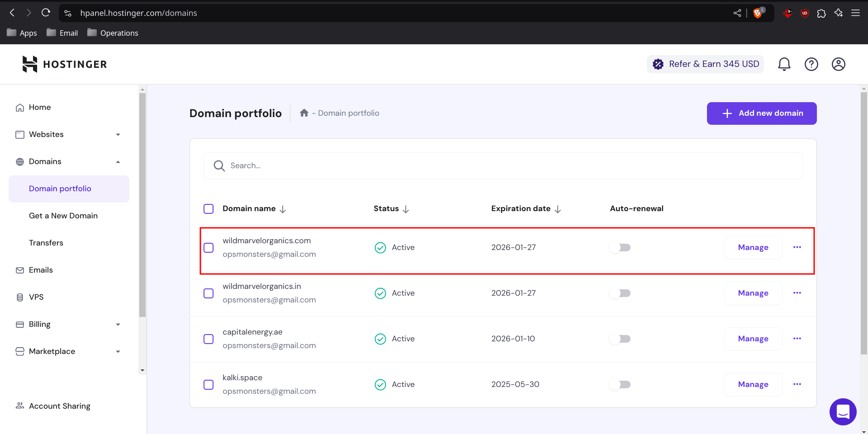Go to Get a New Domain
This screenshot has height=434, width=868.
coord(63,216)
